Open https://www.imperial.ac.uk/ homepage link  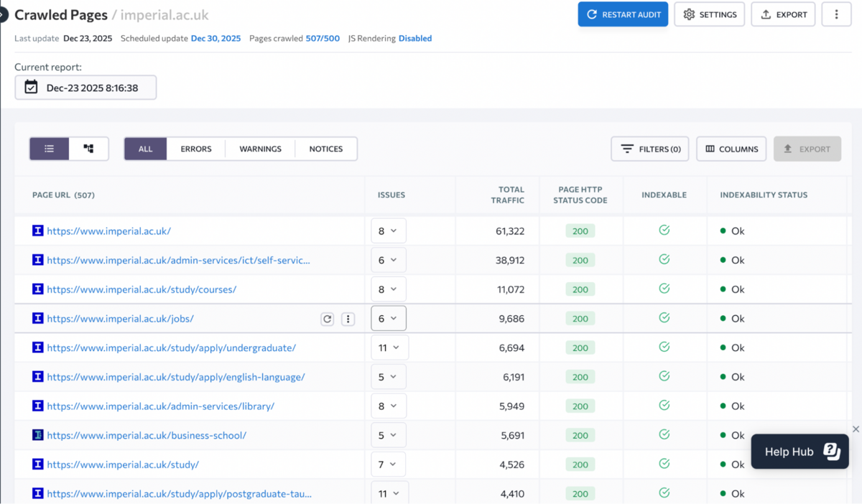click(x=109, y=231)
